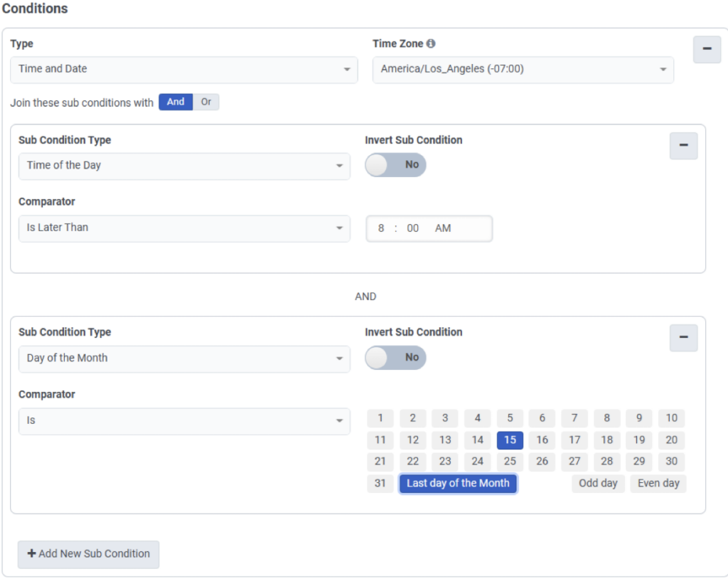
Task: Deselect the highlighted day 15
Action: point(510,440)
